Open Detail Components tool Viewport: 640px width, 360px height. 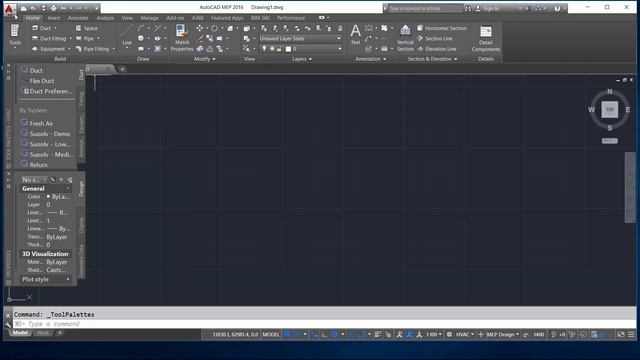[486, 38]
